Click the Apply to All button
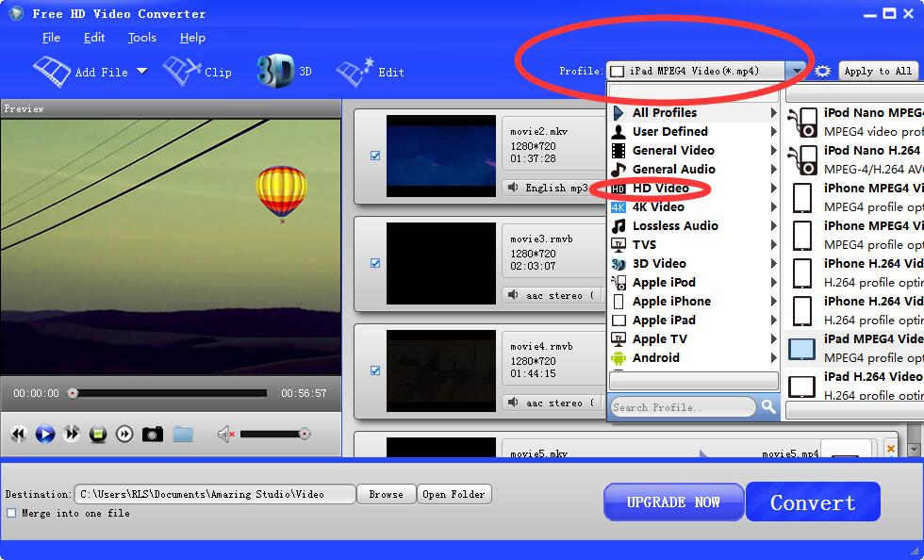This screenshot has height=560, width=924. (x=878, y=71)
